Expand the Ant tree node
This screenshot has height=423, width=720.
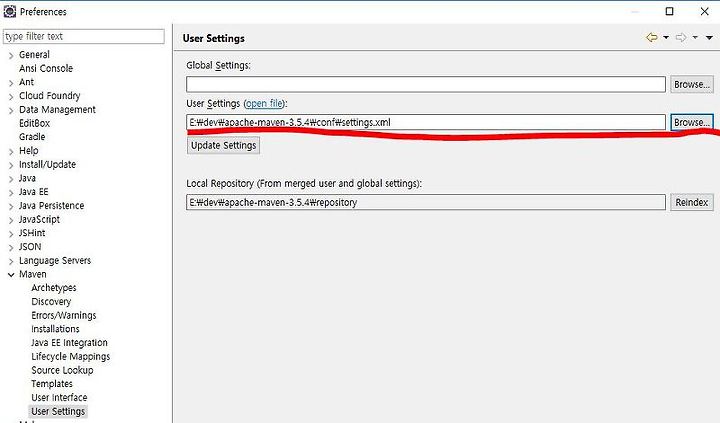[11, 83]
